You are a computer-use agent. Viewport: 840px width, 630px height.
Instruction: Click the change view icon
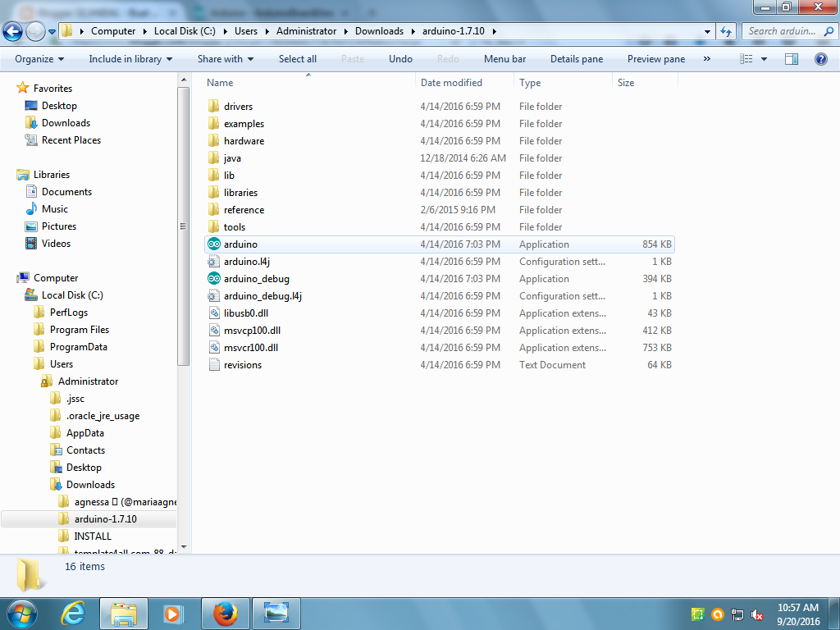(746, 59)
